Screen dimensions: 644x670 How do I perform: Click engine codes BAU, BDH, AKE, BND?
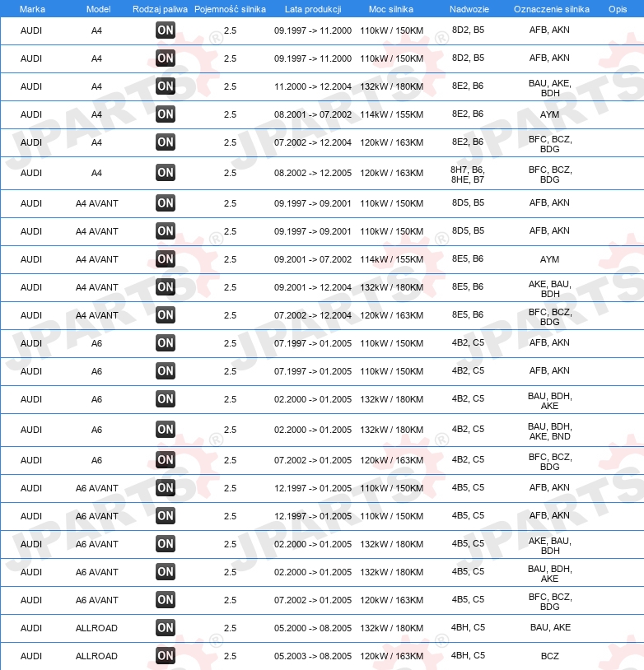tap(549, 431)
